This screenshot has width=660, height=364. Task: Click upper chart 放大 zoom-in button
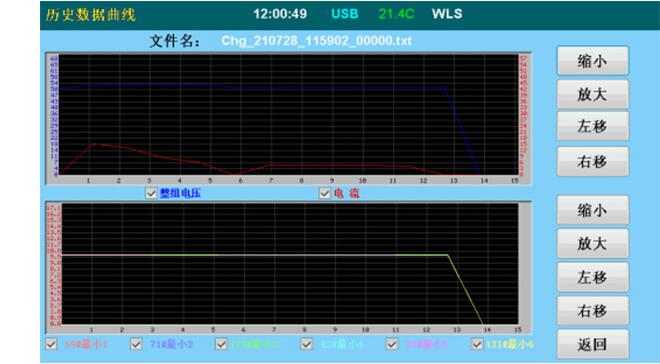pos(593,94)
